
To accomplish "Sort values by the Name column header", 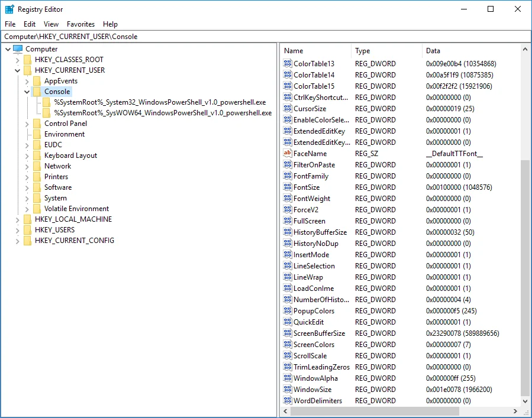I will [316, 51].
